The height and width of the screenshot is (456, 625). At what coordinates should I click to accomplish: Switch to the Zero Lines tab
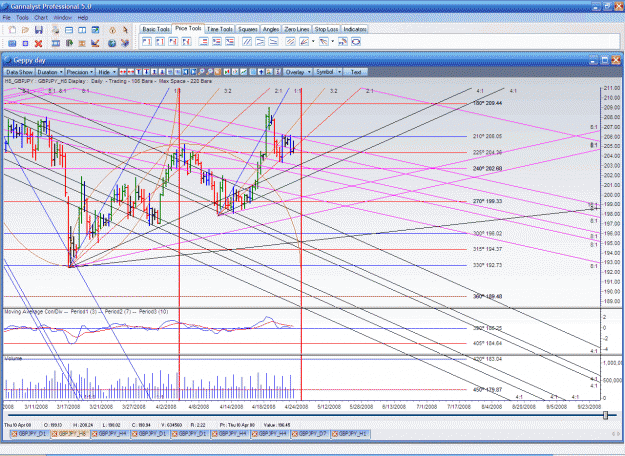point(297,29)
